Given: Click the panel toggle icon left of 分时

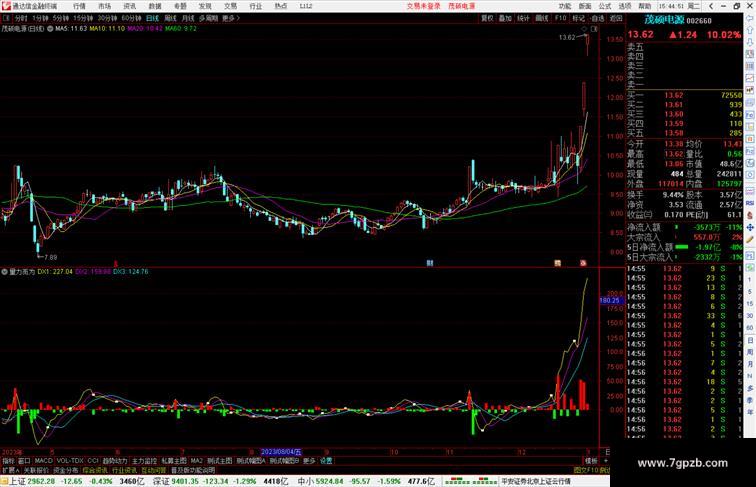Looking at the screenshot, I should point(7,18).
